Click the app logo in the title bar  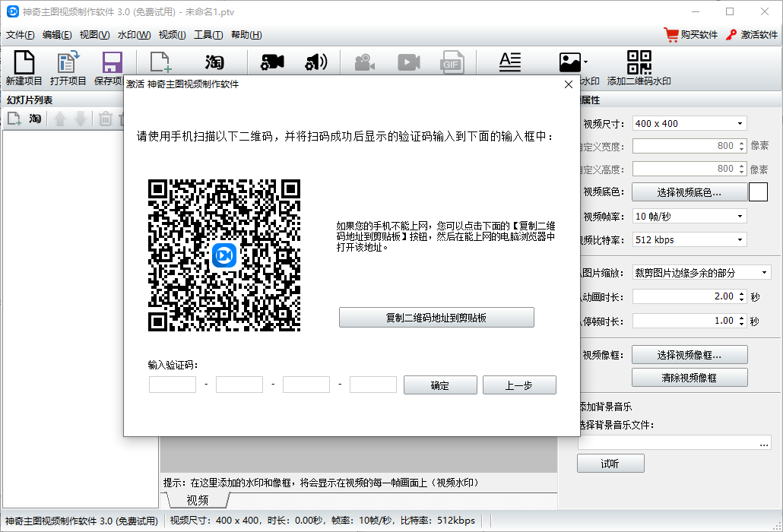pyautogui.click(x=12, y=11)
